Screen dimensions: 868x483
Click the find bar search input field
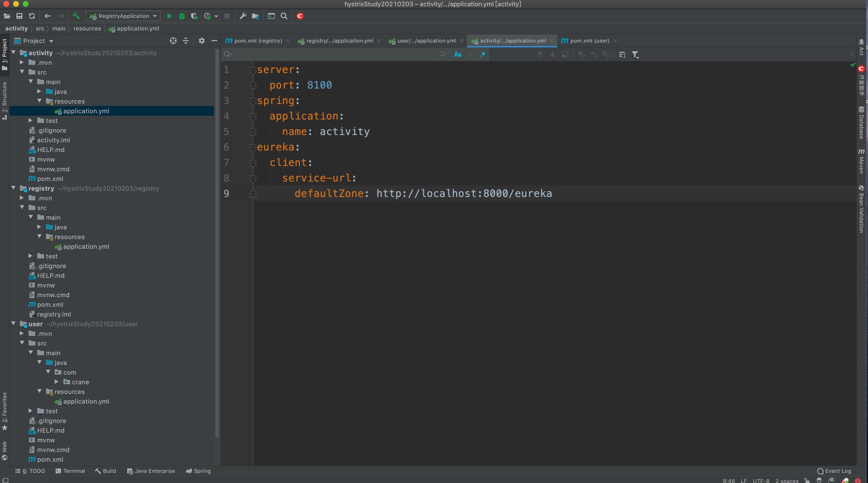334,54
